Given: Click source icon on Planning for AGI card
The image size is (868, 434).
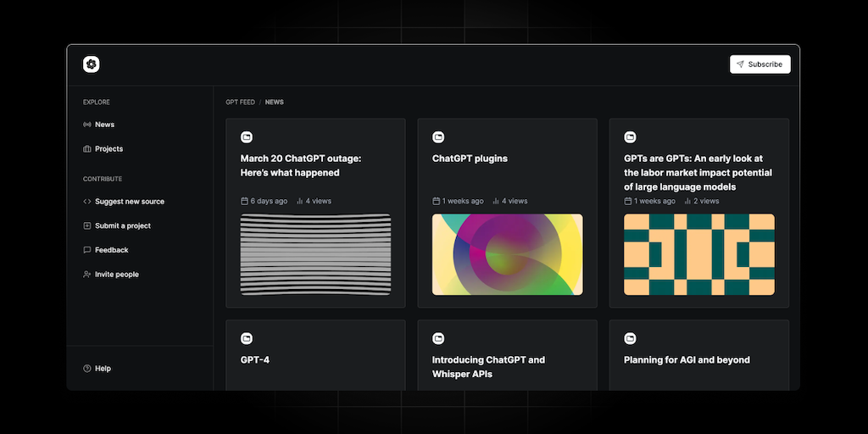Looking at the screenshot, I should 630,339.
